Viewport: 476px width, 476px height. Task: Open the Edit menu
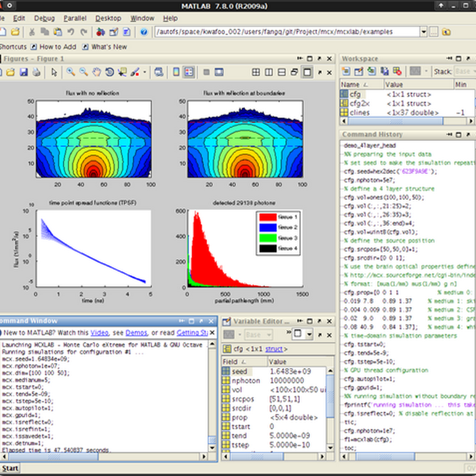(19, 18)
